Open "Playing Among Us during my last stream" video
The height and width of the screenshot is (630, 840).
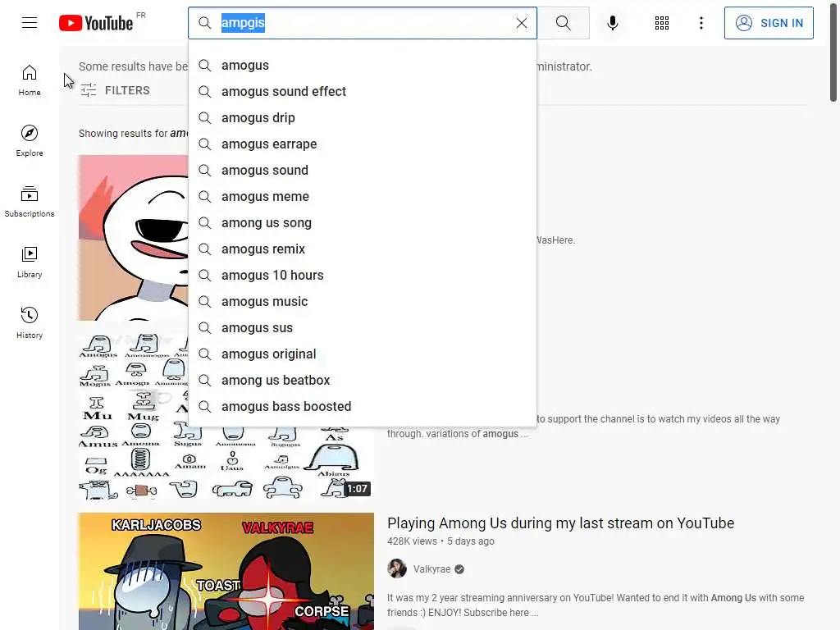[560, 523]
